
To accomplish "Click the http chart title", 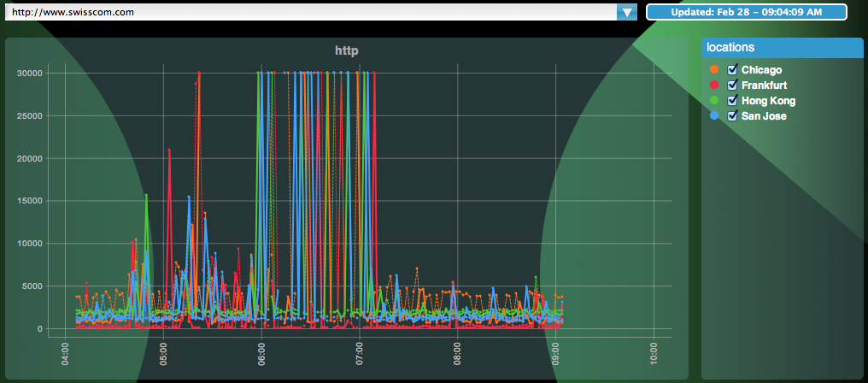I will [x=347, y=51].
